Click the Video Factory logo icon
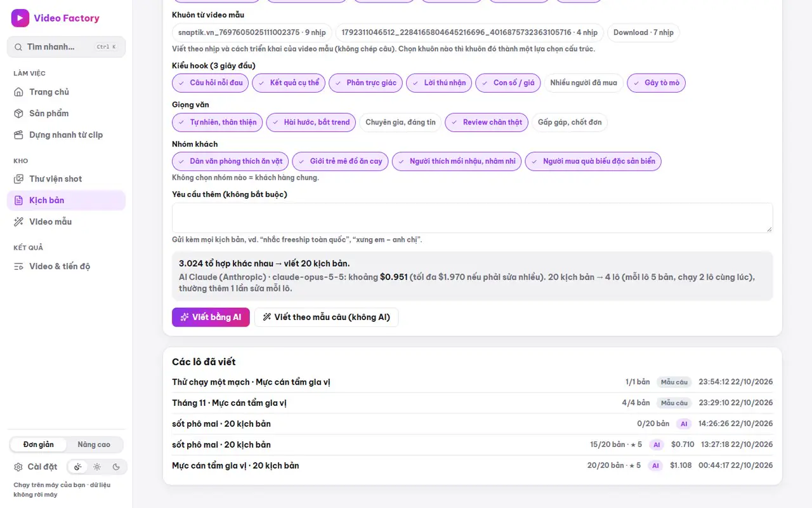Image resolution: width=812 pixels, height=508 pixels. 20,18
